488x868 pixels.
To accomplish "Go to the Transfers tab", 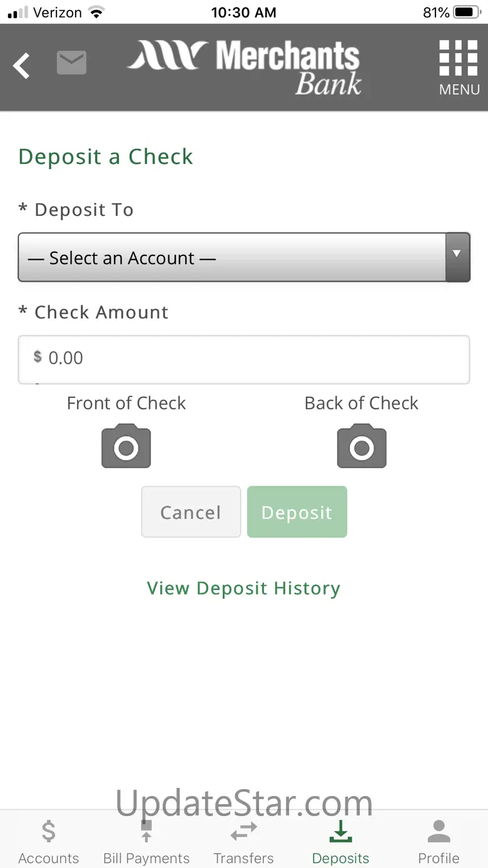I will (243, 842).
